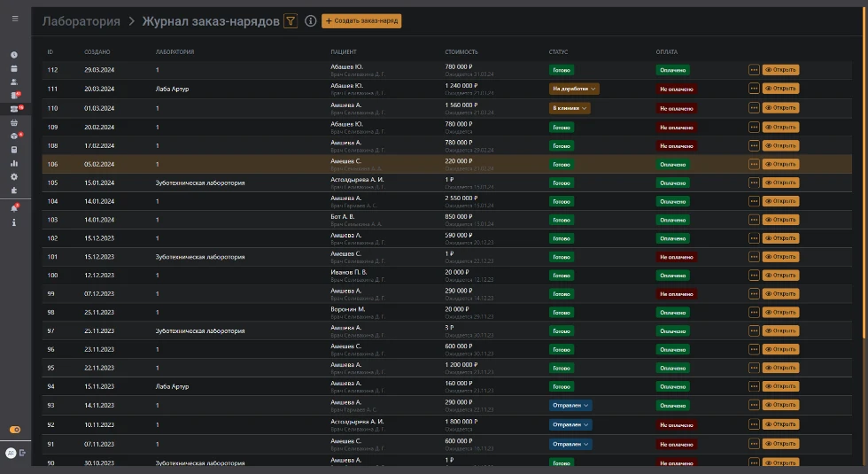Click the notifications bell icon

click(x=14, y=208)
